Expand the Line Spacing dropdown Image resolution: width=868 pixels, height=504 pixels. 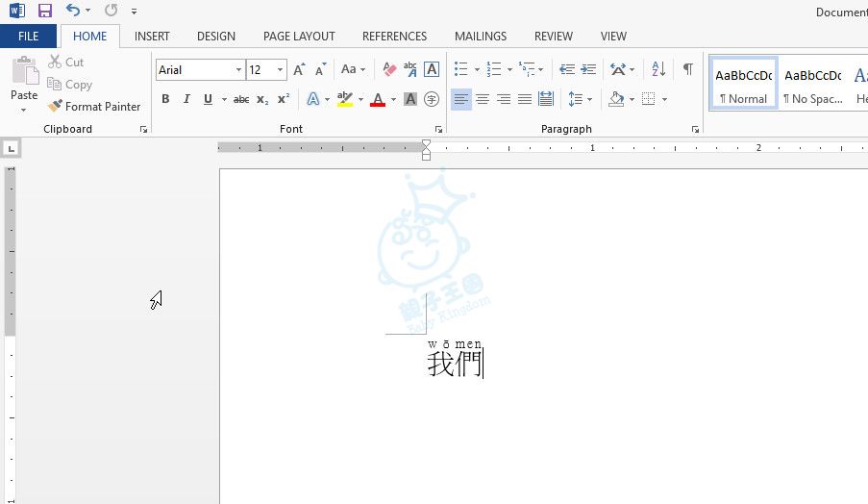coord(587,99)
